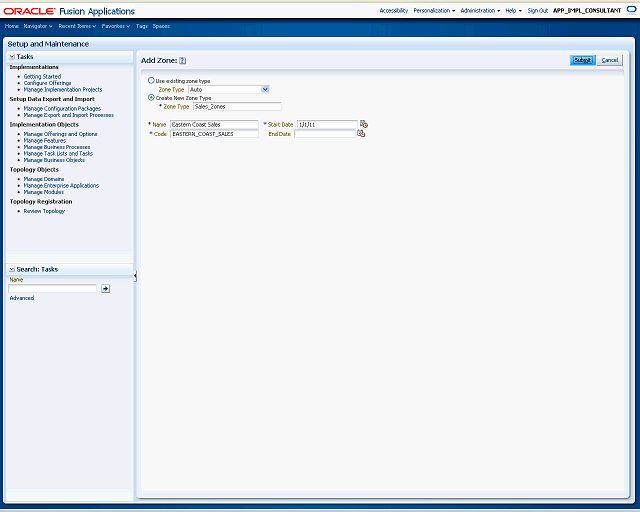The width and height of the screenshot is (640, 512).
Task: Open the Recent Items menu
Action: pos(77,26)
